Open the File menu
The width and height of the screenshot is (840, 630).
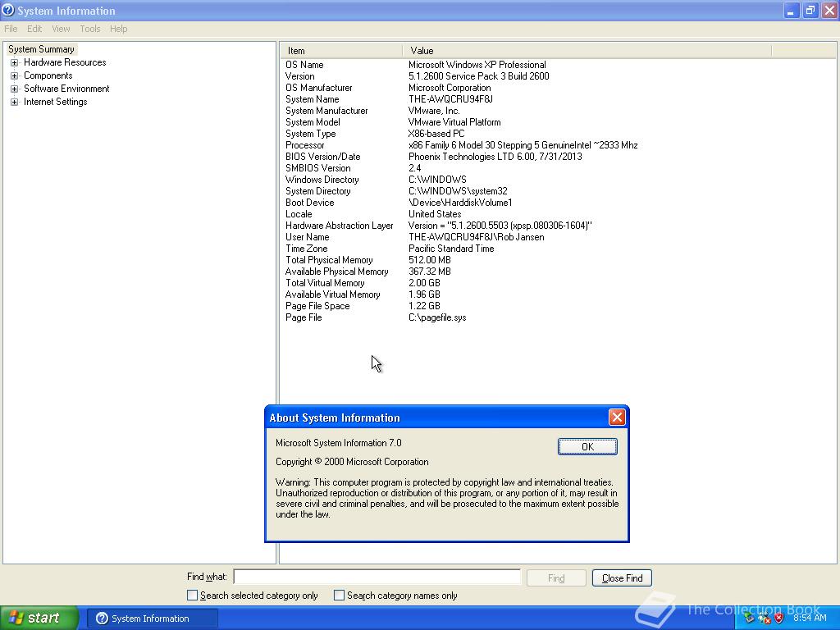click(11, 29)
